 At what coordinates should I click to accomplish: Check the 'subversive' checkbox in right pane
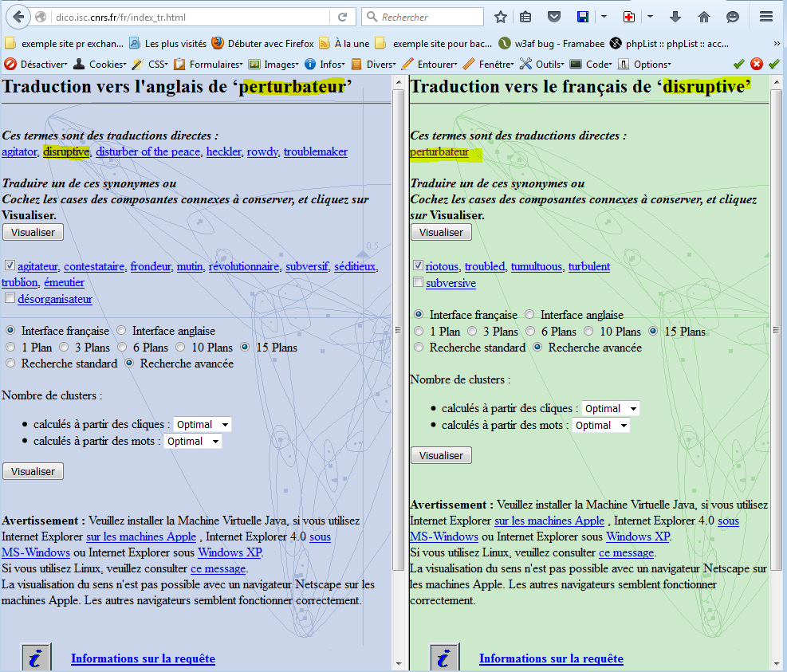tap(418, 282)
